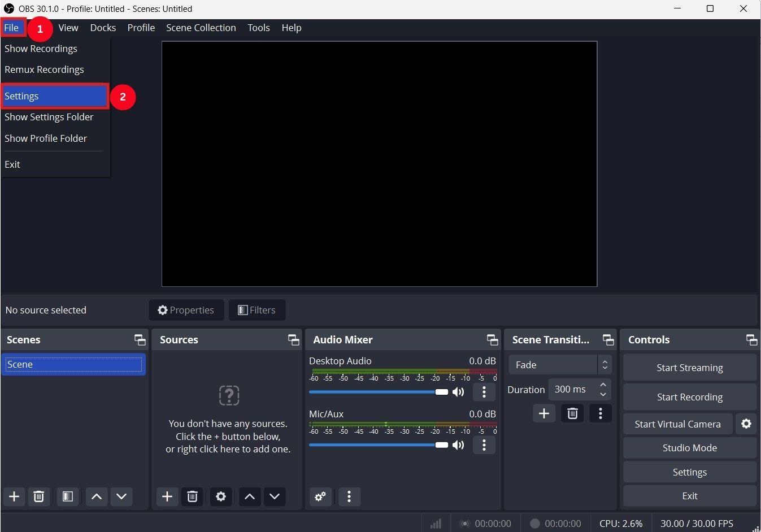Add a source with plus icon

(167, 496)
